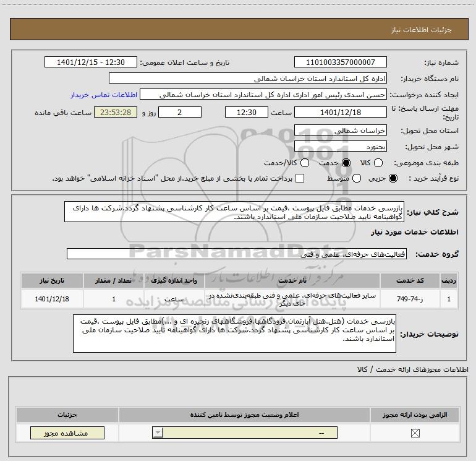Image resolution: width=476 pixels, height=461 pixels.
Task: Click the remaining days field showing 2
Action: [180, 112]
